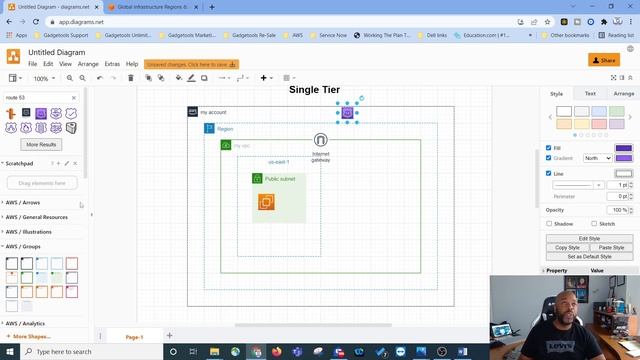Enter fullscreen mode from top-right toolbar
The height and width of the screenshot is (360, 640).
tap(613, 78)
